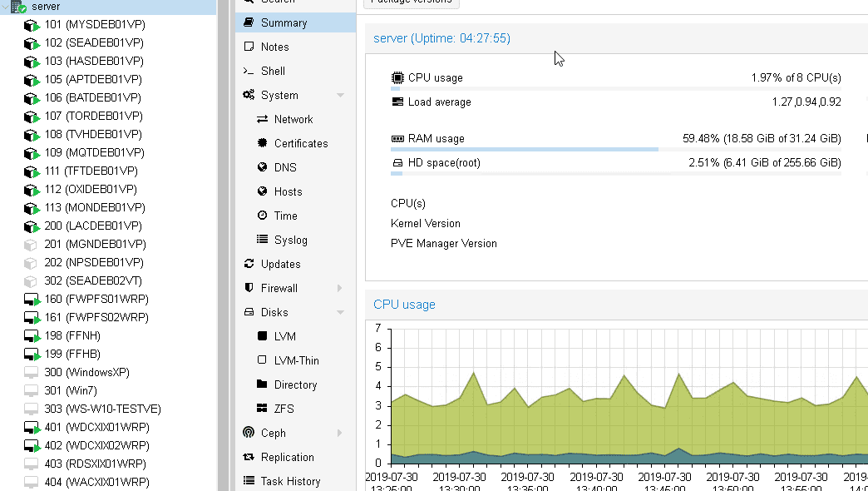The height and width of the screenshot is (491, 868).
Task: Expand the Firewall submenu arrow
Action: click(x=340, y=288)
